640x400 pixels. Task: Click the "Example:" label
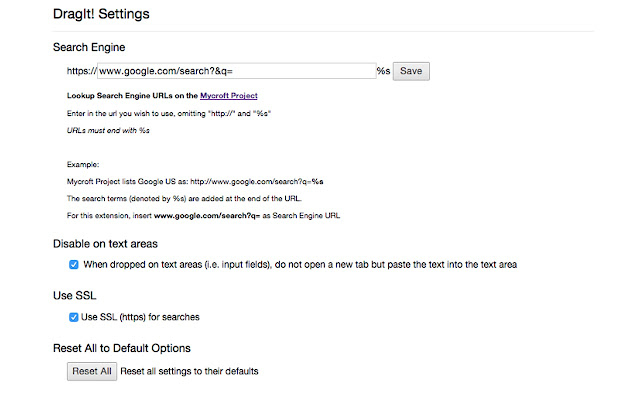84,164
